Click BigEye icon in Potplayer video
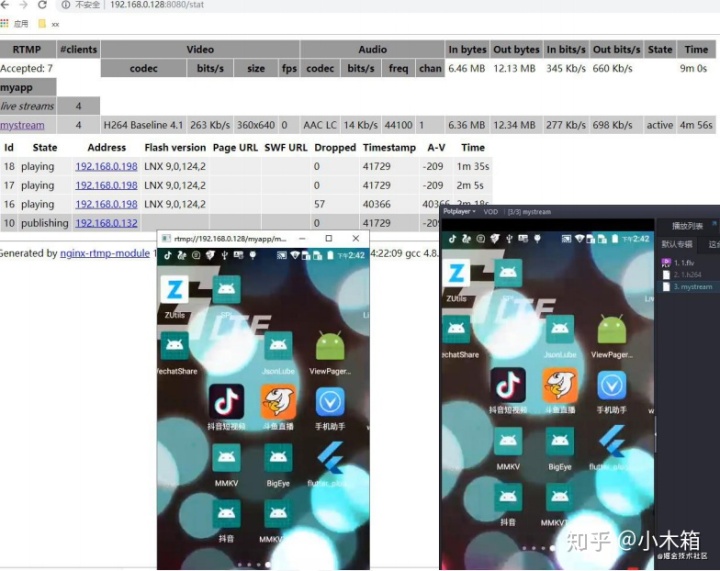Screen dimensions: 720x571 [560, 441]
